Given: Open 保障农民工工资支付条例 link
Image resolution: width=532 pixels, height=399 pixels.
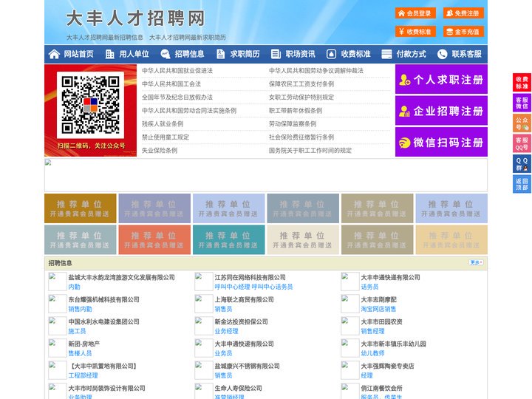Looking at the screenshot, I should point(301,83).
